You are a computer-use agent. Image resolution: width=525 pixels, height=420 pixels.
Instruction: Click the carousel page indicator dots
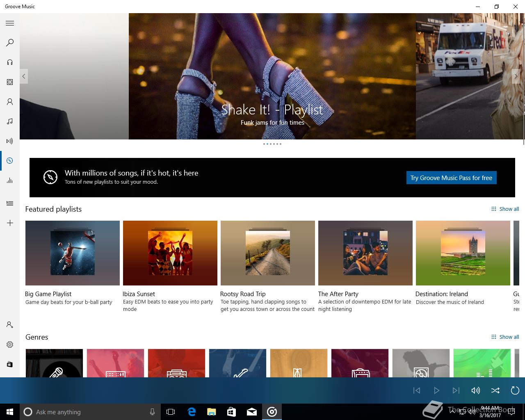click(272, 144)
